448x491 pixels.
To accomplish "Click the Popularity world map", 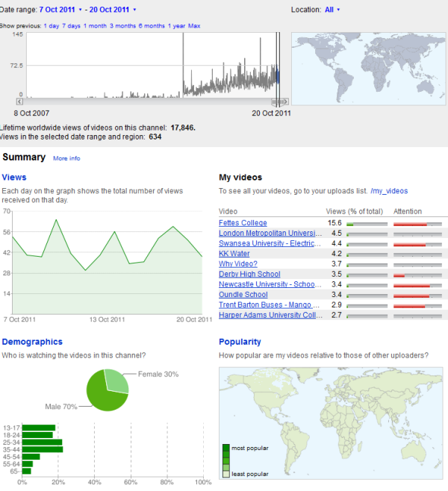I will click(x=331, y=423).
